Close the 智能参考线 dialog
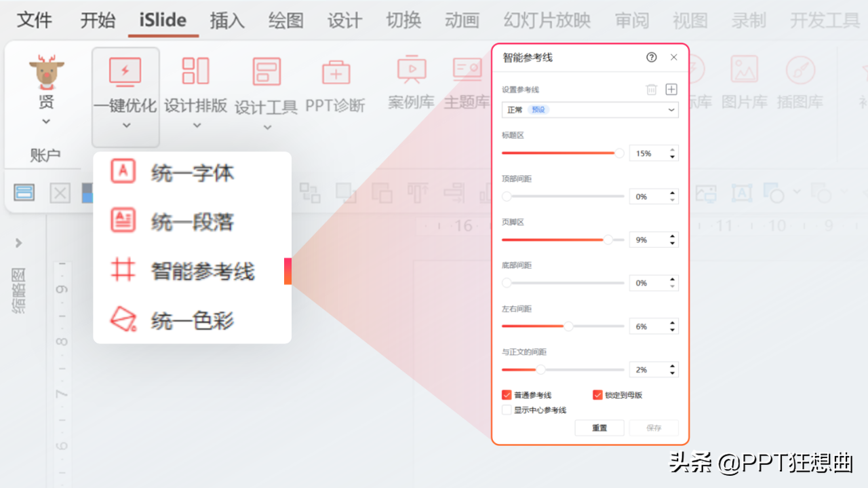This screenshot has height=488, width=868. [x=673, y=57]
